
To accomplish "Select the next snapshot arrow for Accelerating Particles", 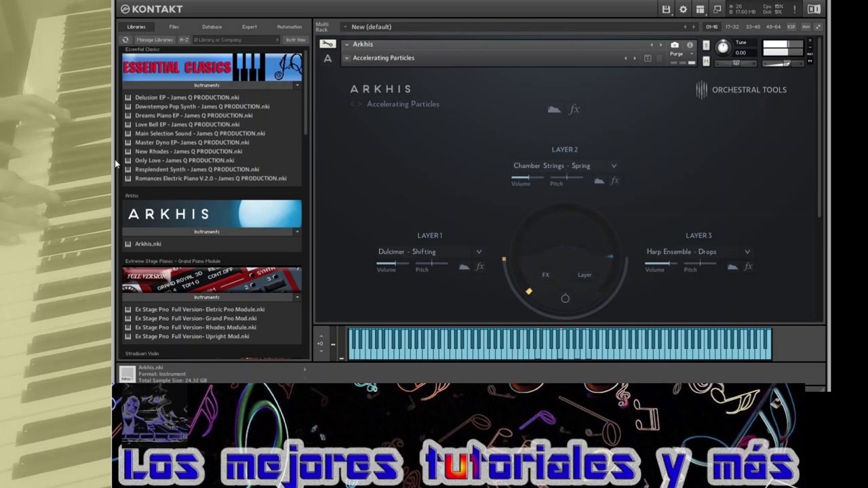I will [635, 58].
